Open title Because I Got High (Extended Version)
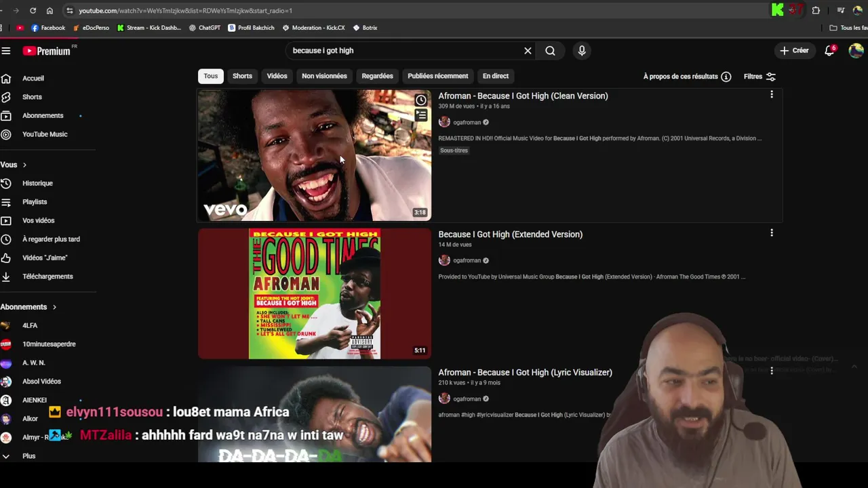Image resolution: width=868 pixels, height=488 pixels. pyautogui.click(x=510, y=235)
